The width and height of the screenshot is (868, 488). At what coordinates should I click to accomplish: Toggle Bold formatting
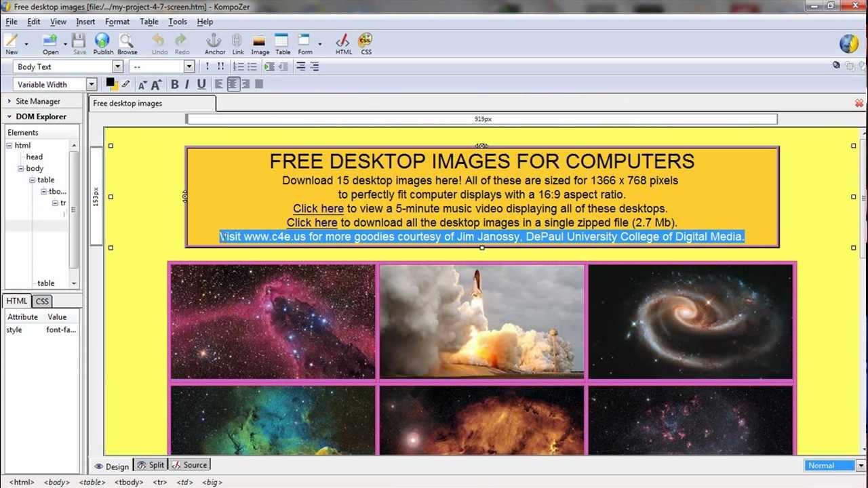174,84
